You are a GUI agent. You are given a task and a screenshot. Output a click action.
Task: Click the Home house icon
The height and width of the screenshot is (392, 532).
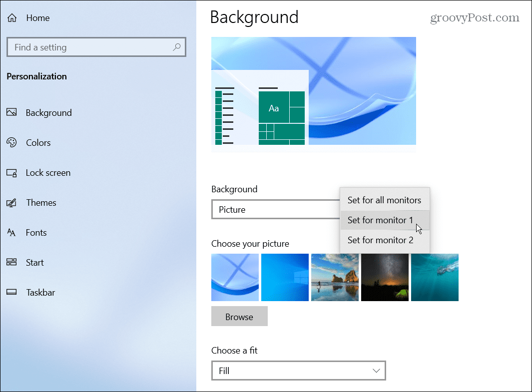[x=11, y=17]
